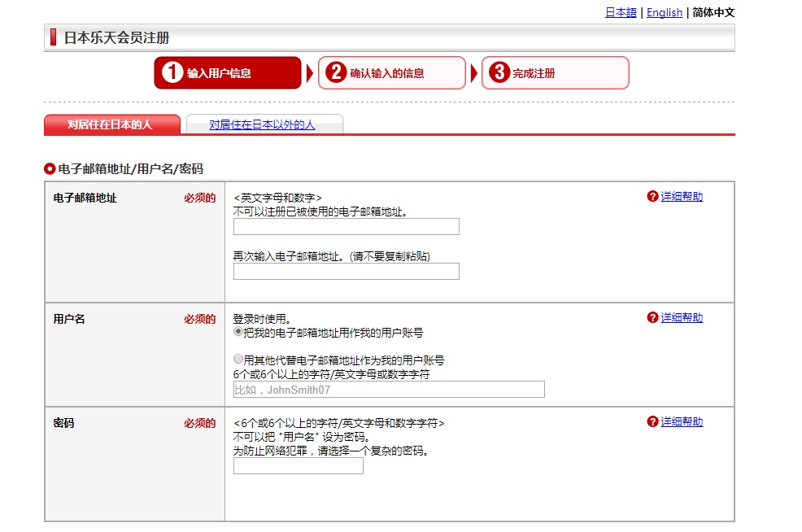Click the re-enter email address field
This screenshot has width=802, height=532.
tap(346, 272)
